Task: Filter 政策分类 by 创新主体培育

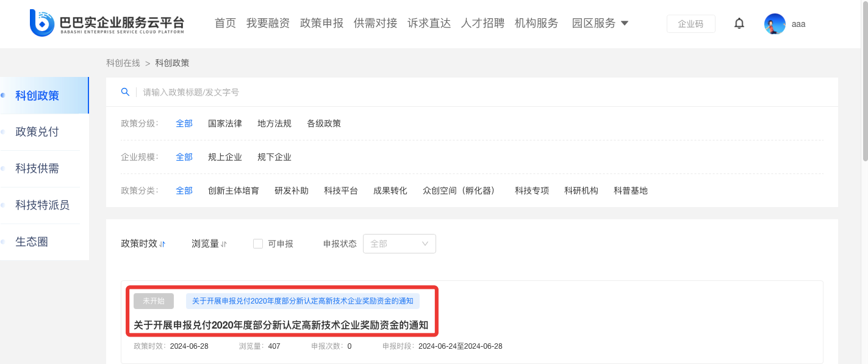Action: [x=234, y=191]
